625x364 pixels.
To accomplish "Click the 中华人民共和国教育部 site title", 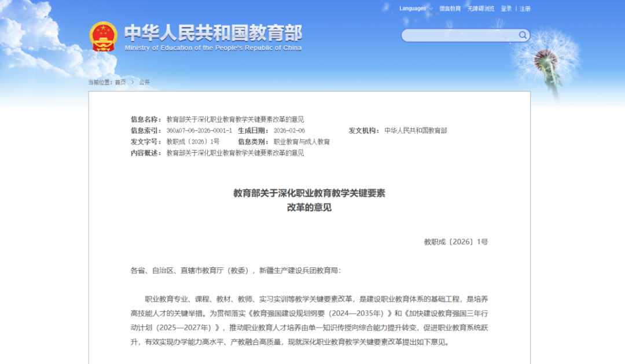I will click(213, 32).
